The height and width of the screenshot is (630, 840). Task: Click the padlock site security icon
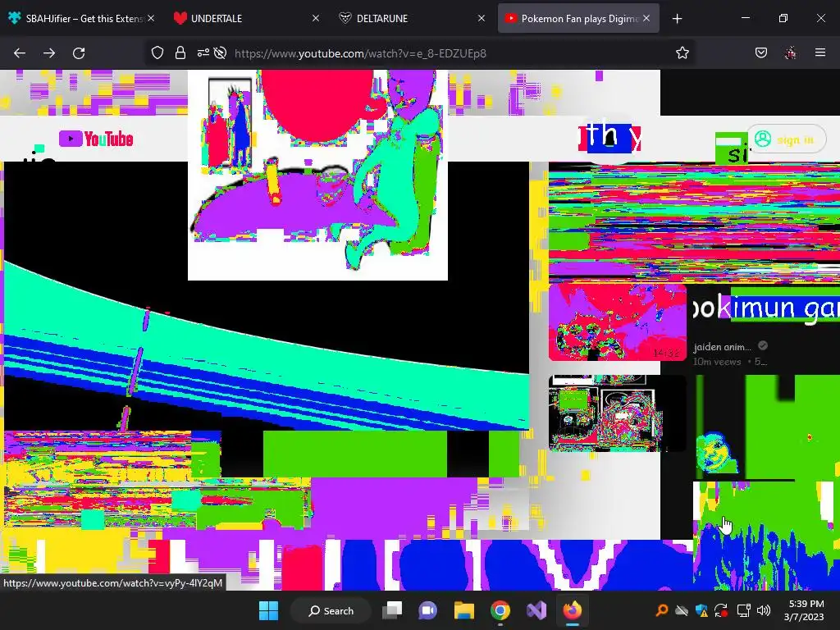click(x=180, y=53)
